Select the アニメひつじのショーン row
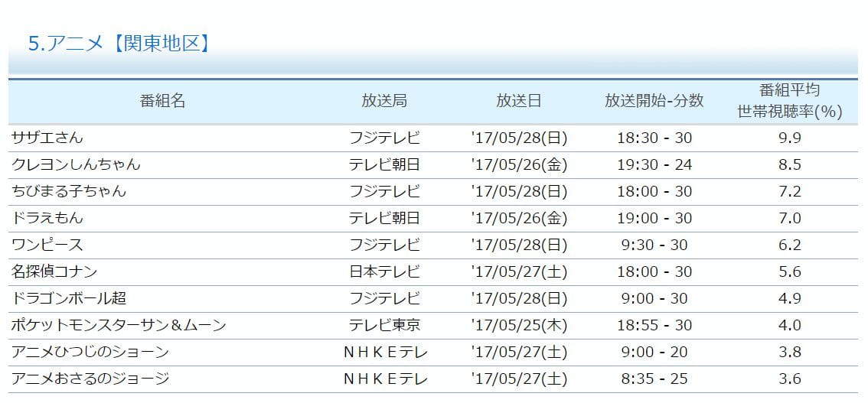The image size is (868, 403). coord(433,352)
